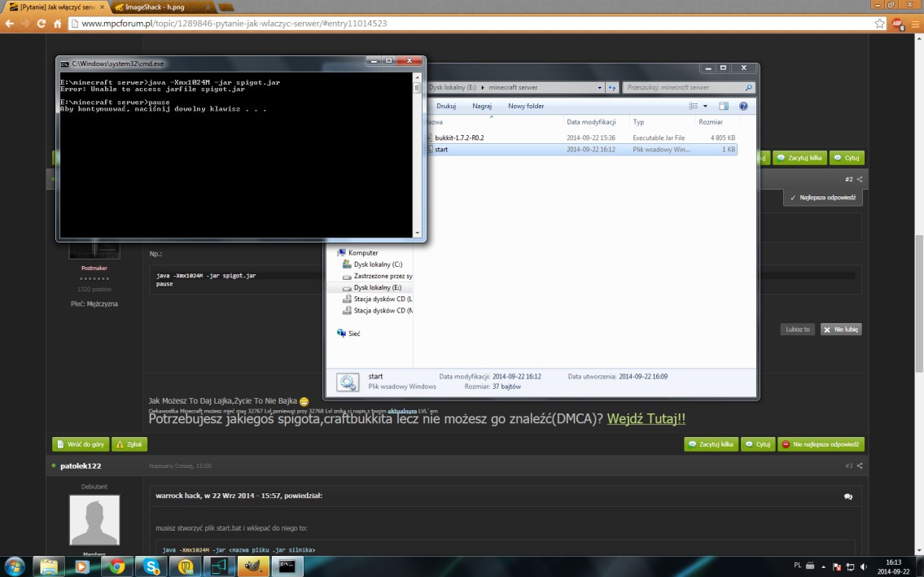Click Nagraj in Explorer toolbar
The width and height of the screenshot is (924, 577).
[x=481, y=106]
